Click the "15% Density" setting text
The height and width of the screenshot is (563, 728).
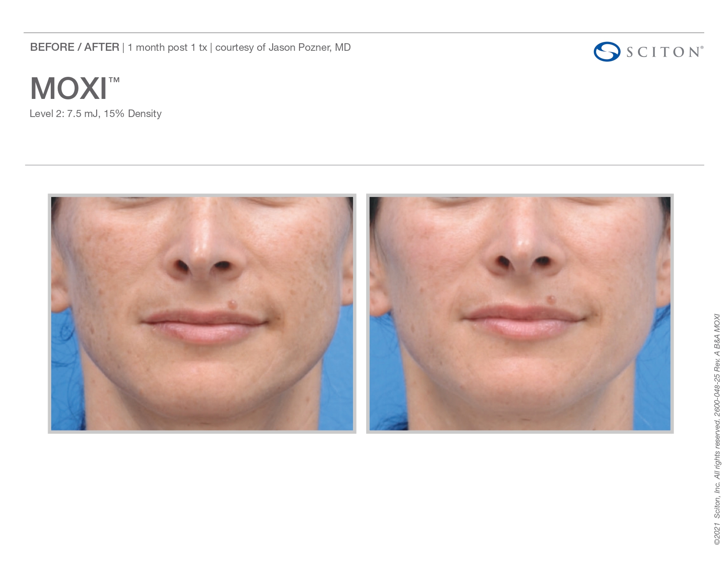tap(133, 114)
